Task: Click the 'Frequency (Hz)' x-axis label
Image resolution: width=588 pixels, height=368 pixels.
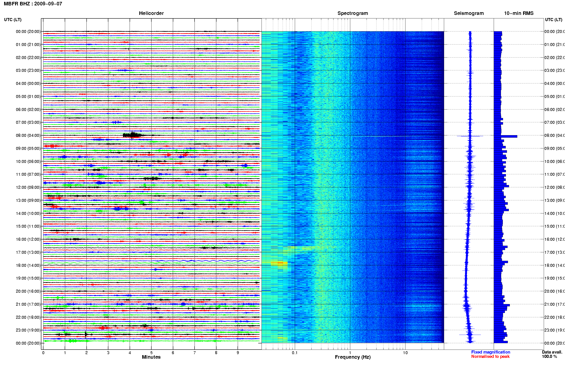Action: pyautogui.click(x=353, y=357)
